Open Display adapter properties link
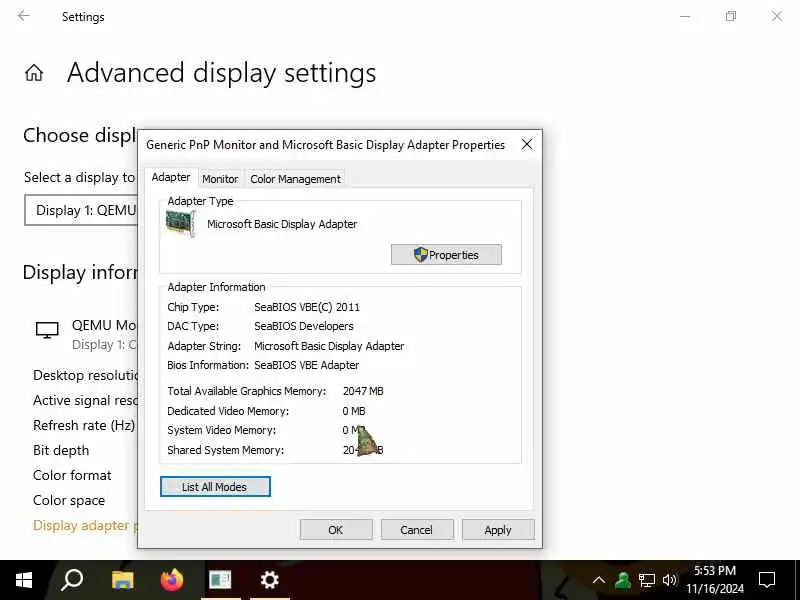The width and height of the screenshot is (800, 600). coord(85,525)
